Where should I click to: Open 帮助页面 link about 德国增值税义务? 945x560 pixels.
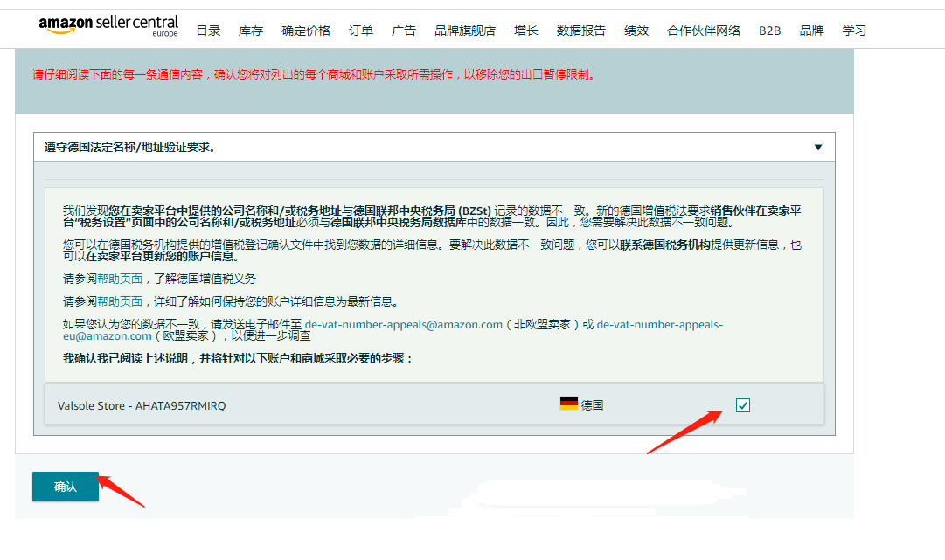pos(120,279)
